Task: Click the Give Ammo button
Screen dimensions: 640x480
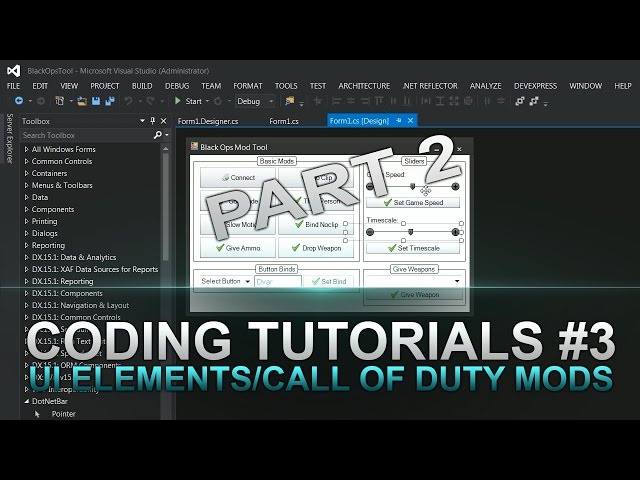Action: point(238,248)
